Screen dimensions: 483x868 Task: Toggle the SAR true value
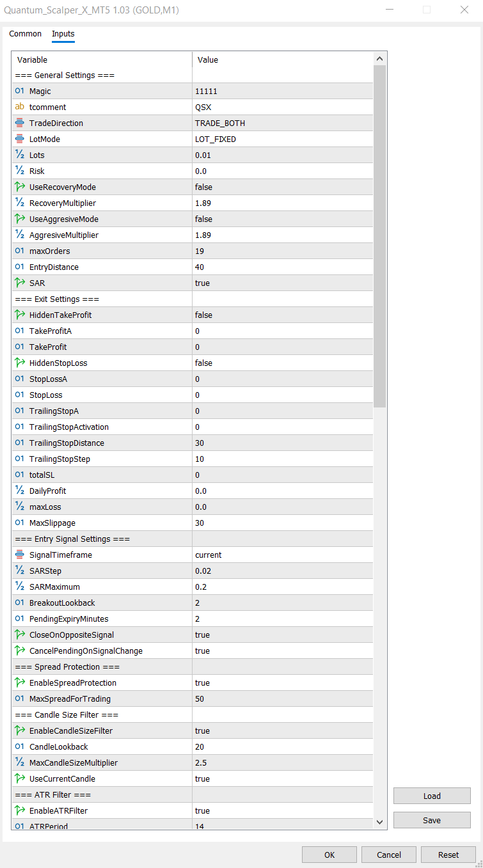click(x=283, y=283)
